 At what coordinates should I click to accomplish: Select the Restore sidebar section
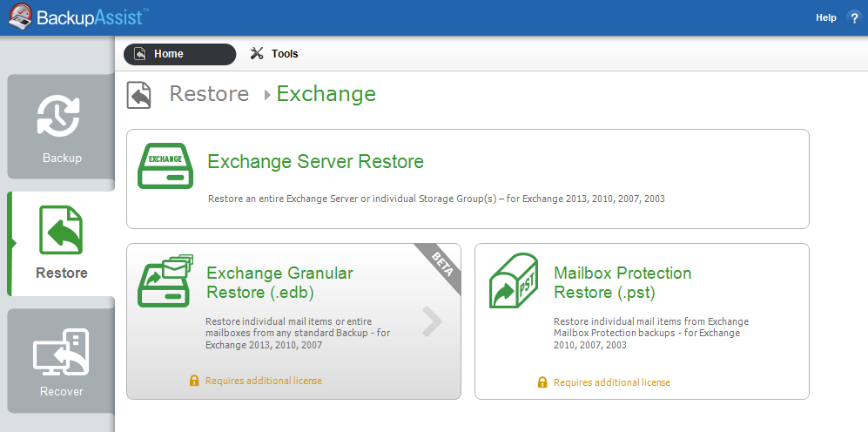pyautogui.click(x=61, y=244)
